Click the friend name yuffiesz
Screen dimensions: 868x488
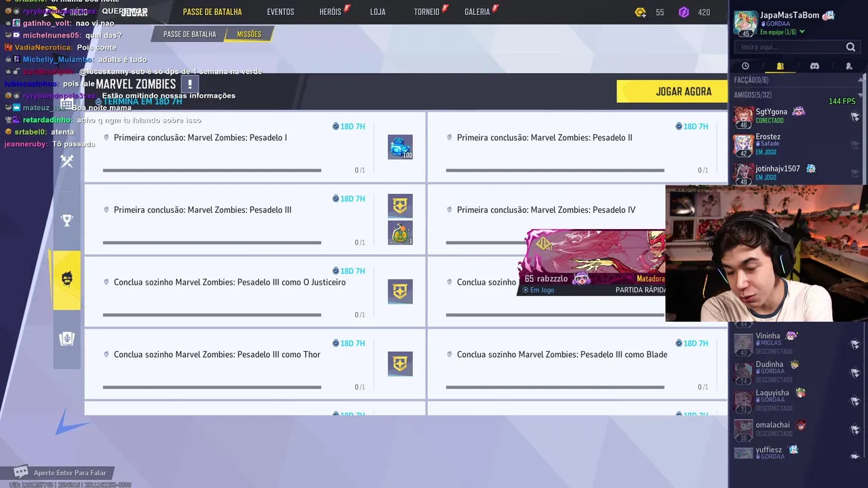coord(768,449)
